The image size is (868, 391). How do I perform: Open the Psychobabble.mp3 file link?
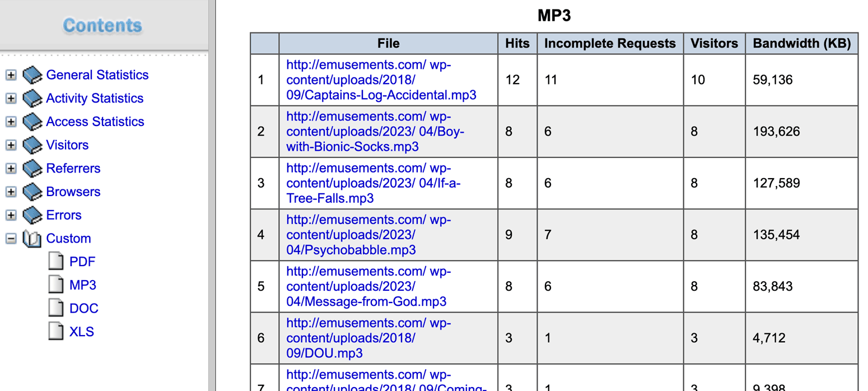[x=368, y=235]
